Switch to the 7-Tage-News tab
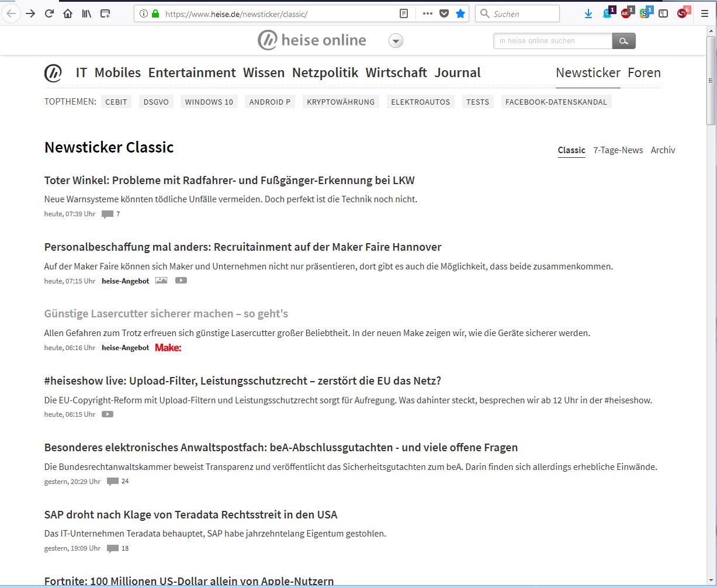717x588 pixels. point(618,150)
